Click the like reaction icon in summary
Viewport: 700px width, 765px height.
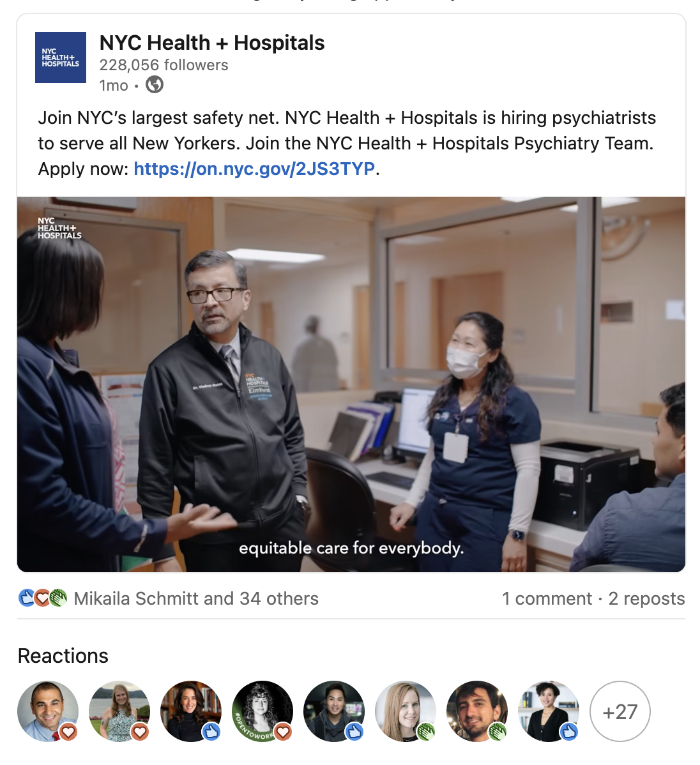26,598
